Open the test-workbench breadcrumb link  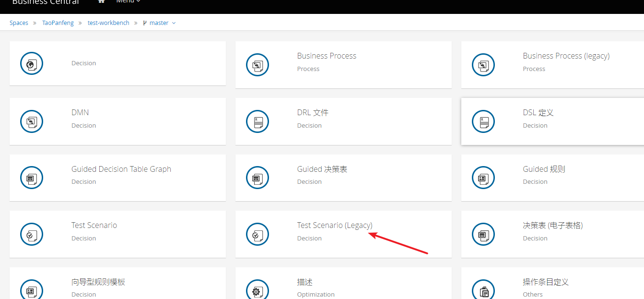point(108,23)
